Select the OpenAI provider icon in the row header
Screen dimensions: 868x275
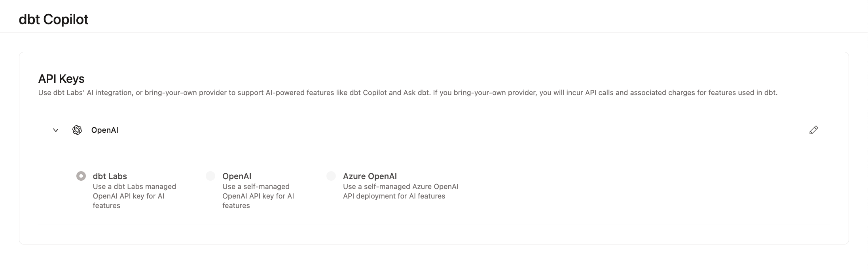(78, 130)
